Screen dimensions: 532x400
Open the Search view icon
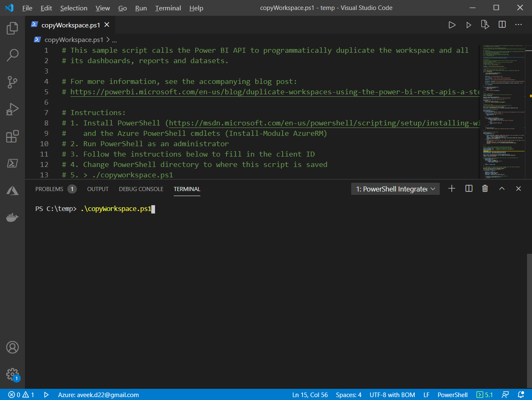coord(12,55)
